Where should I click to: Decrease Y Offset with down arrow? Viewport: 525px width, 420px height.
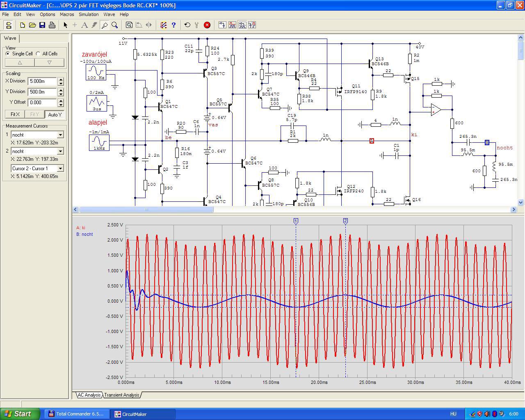click(x=61, y=105)
